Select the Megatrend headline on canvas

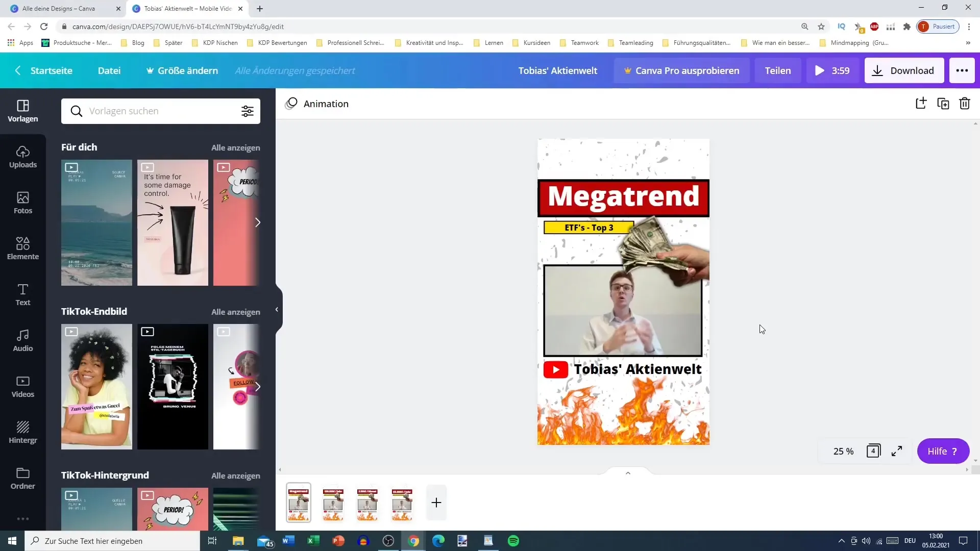pos(623,197)
